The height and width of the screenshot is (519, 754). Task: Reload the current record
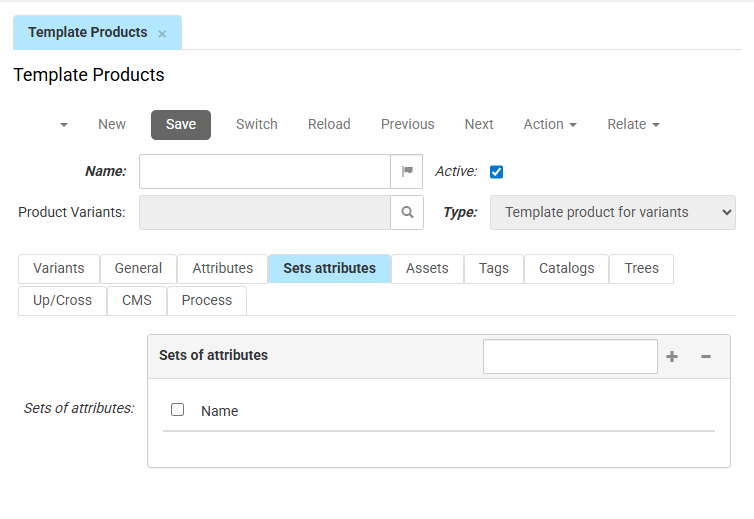point(329,125)
